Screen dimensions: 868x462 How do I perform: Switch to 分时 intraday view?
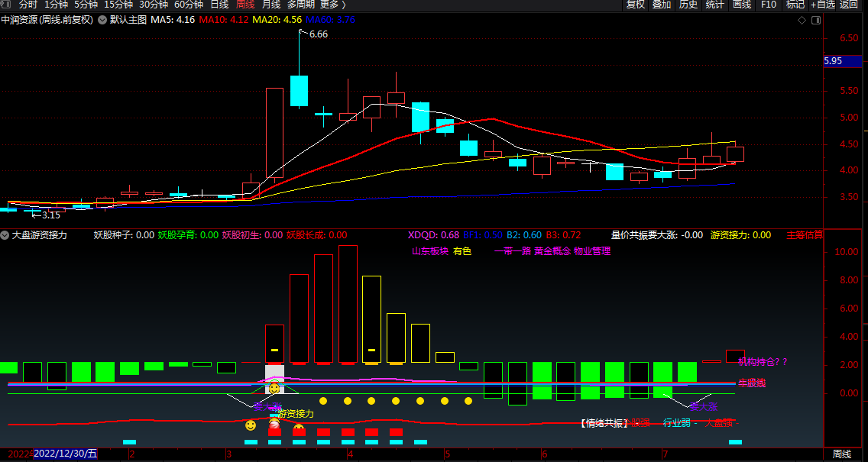coord(28,5)
